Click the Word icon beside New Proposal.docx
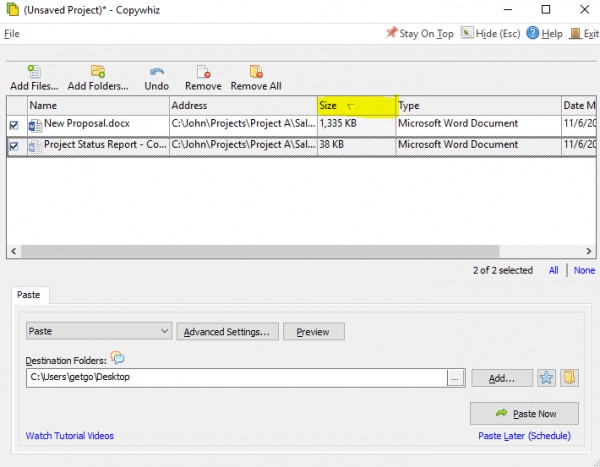Viewport: 600px width, 467px height. click(x=35, y=125)
